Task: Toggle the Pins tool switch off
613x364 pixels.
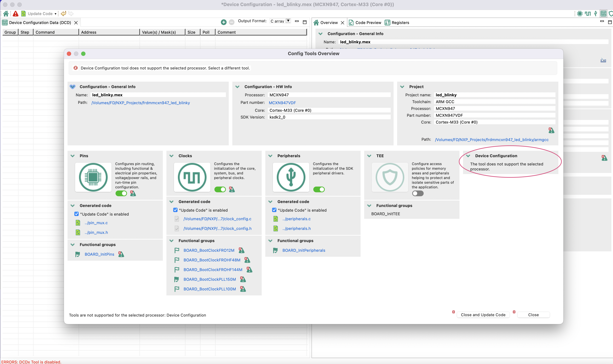Action: [121, 193]
